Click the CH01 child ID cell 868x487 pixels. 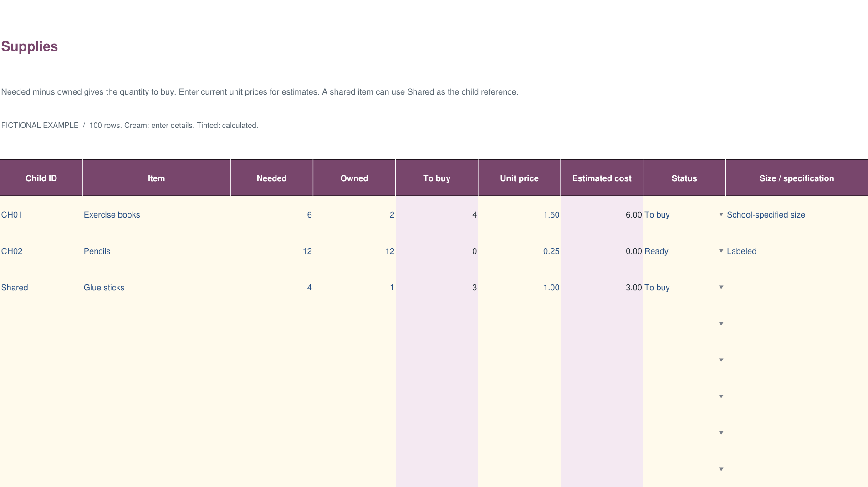coord(41,214)
